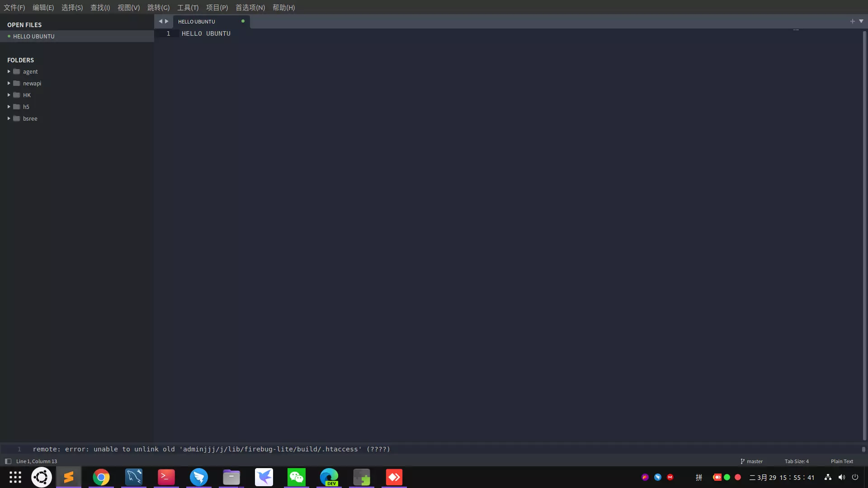Image resolution: width=868 pixels, height=488 pixels.
Task: Open AnyDesk from taskbar
Action: pyautogui.click(x=394, y=477)
